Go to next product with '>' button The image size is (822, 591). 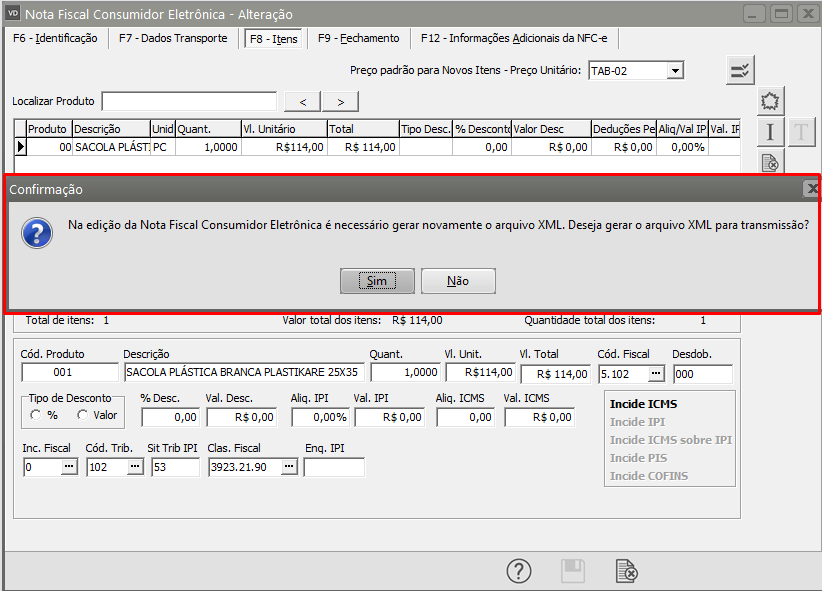pyautogui.click(x=340, y=101)
